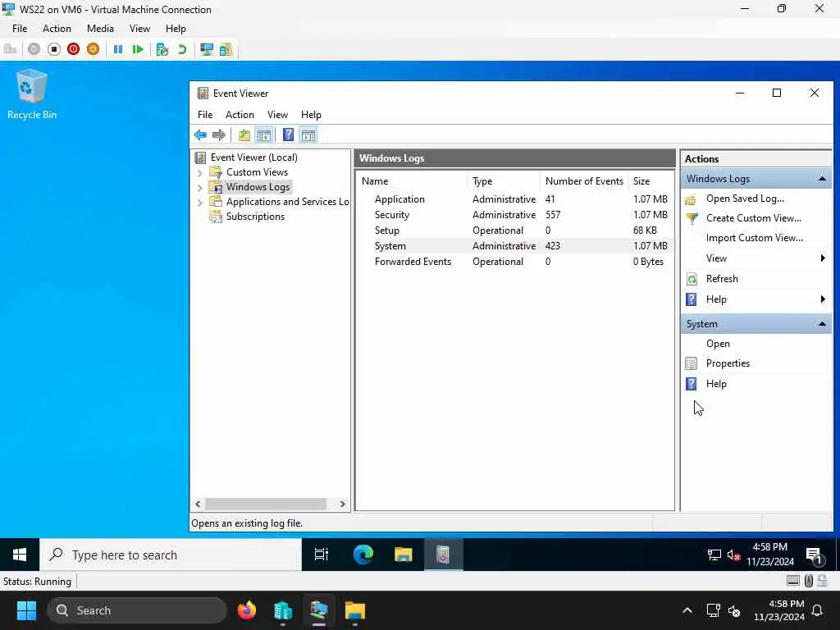Open guest notification center icon
Viewport: 840px width, 630px height.
815,555
